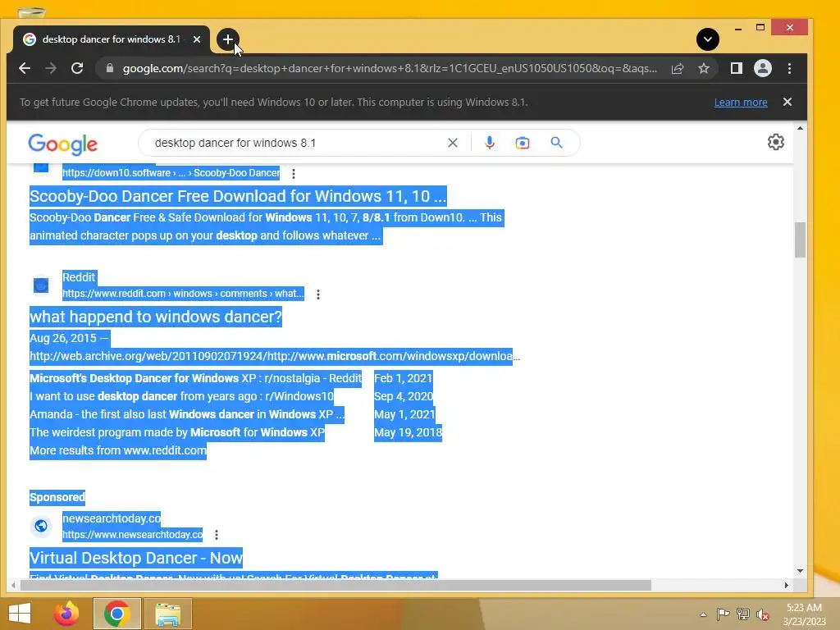Screen dimensions: 840x630
Task: Go to the Google logo homepage
Action: click(x=62, y=144)
